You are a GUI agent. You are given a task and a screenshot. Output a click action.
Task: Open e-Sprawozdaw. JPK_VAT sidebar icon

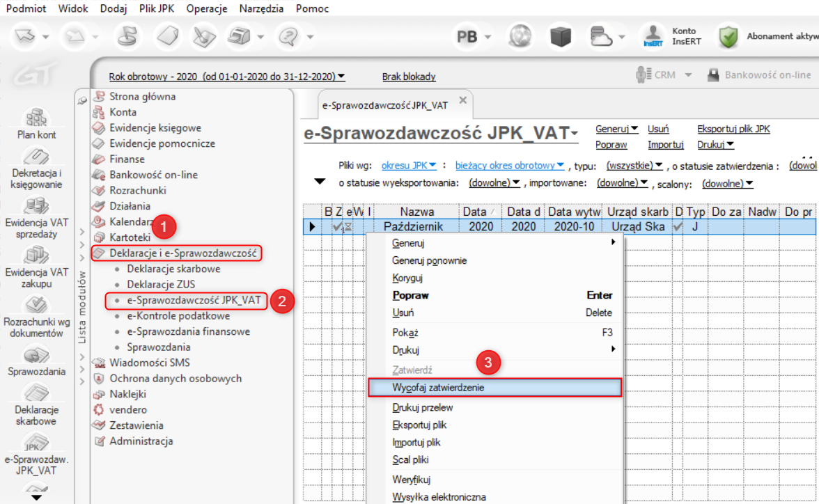pyautogui.click(x=36, y=442)
